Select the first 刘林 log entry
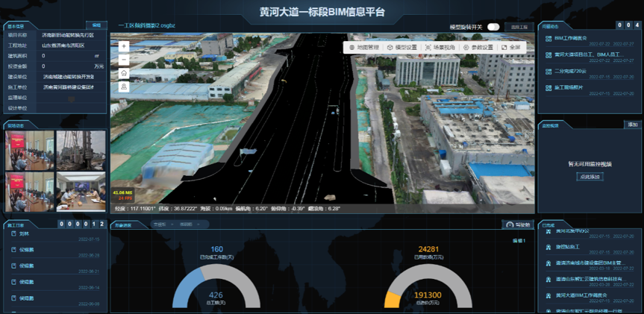 point(24,234)
